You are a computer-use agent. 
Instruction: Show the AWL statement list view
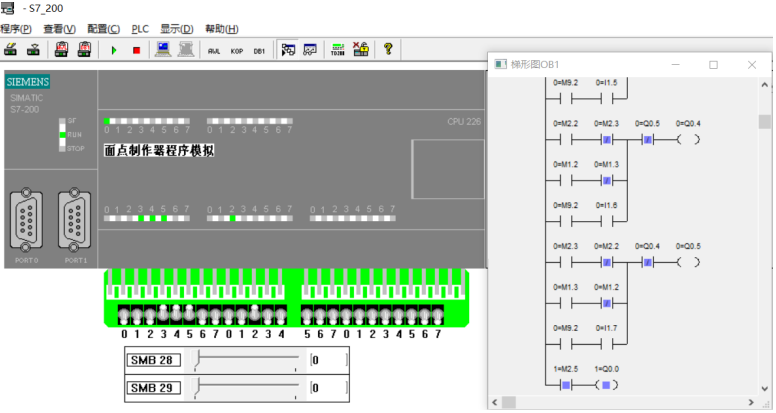click(214, 51)
